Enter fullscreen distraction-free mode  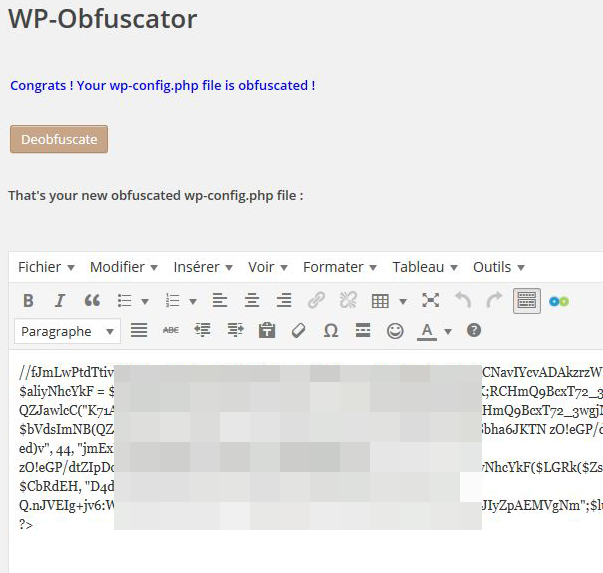[431, 300]
